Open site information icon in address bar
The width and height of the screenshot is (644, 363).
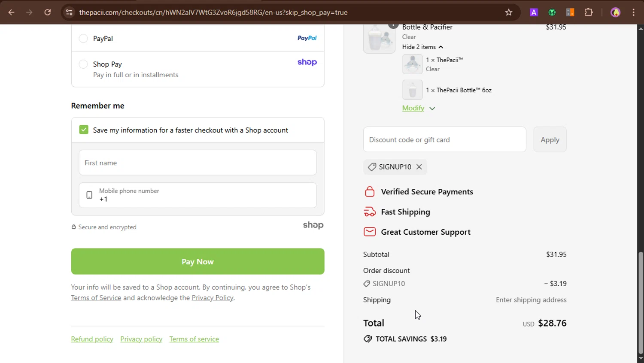tap(69, 12)
